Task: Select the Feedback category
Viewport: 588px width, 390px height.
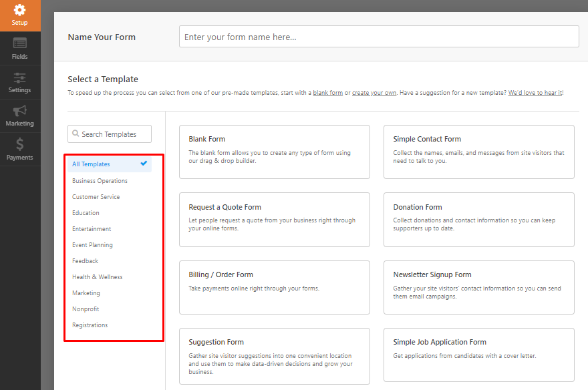Action: click(x=85, y=260)
